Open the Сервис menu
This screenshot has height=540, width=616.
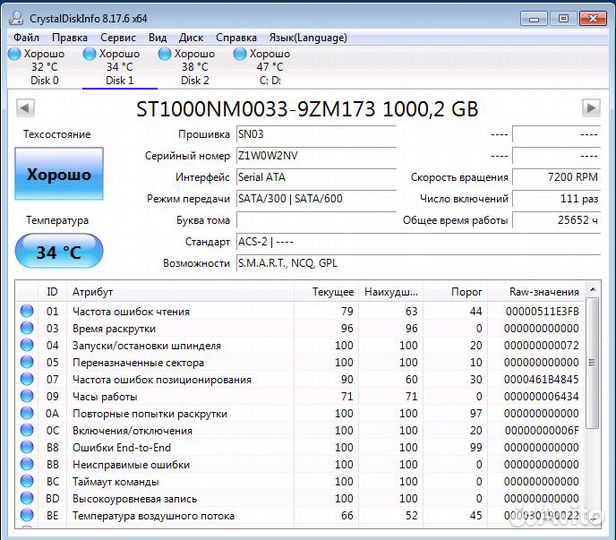click(118, 38)
